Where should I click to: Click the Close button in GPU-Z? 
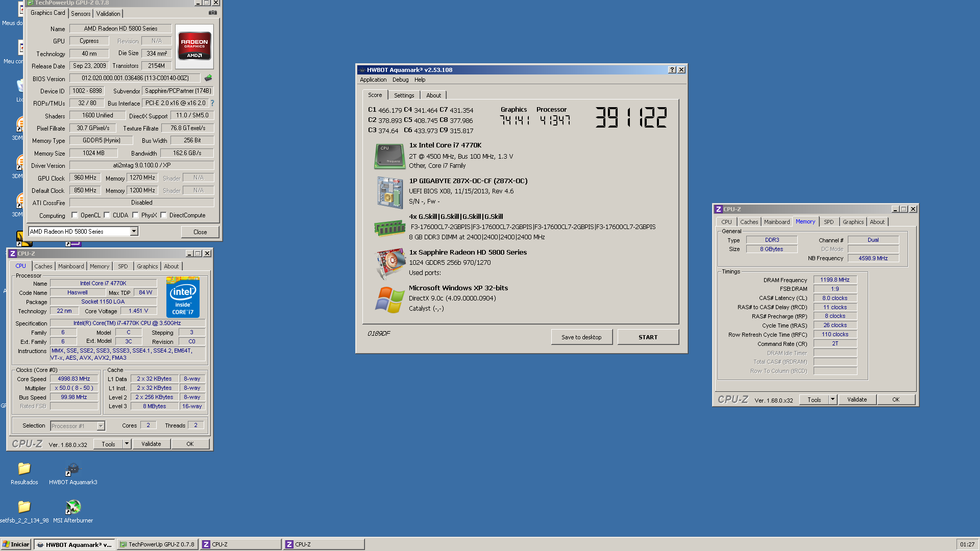[x=200, y=232]
